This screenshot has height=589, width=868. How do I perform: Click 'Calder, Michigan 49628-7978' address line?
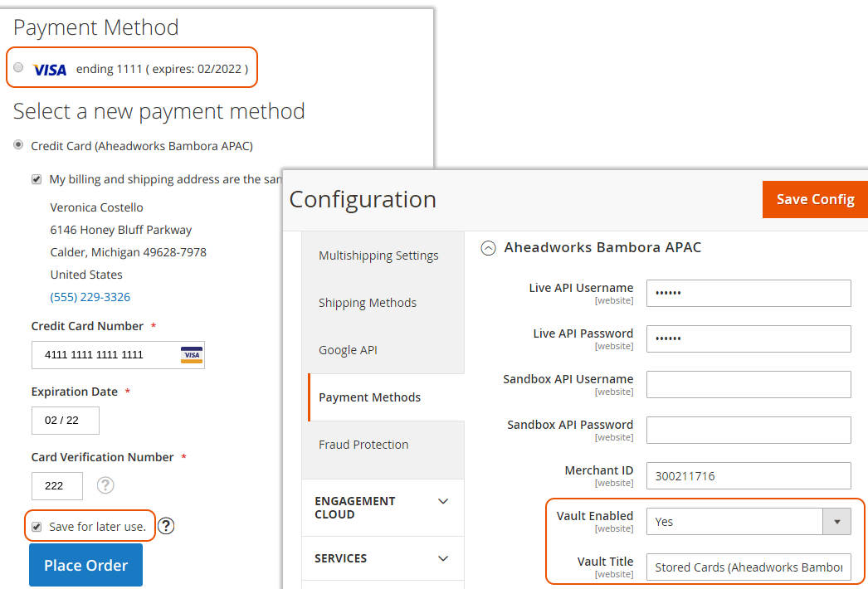(x=129, y=252)
